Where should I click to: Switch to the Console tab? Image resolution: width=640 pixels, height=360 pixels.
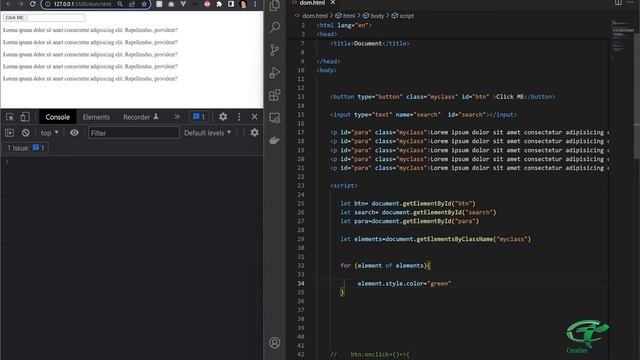pos(58,117)
